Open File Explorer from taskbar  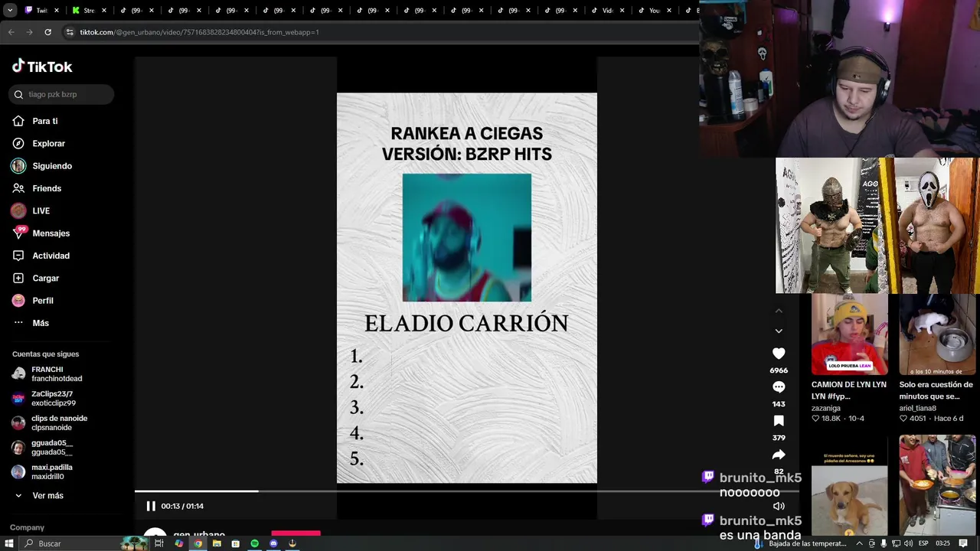(x=217, y=543)
